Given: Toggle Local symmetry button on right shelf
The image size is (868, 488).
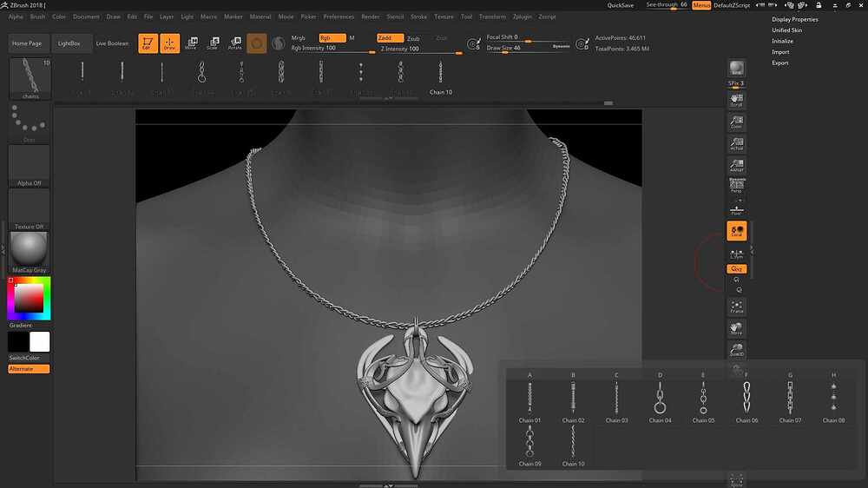Looking at the screenshot, I should 736,231.
